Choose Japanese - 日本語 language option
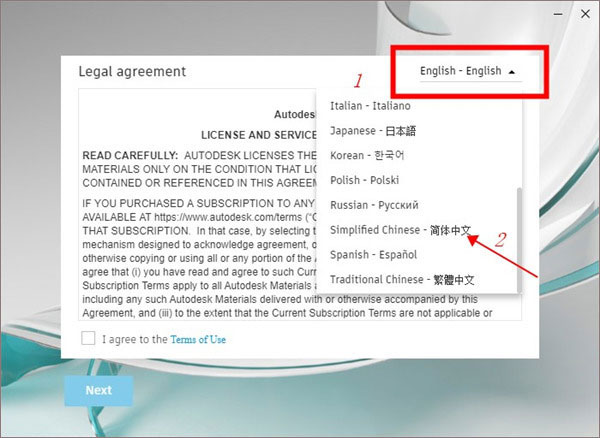This screenshot has width=600, height=438. point(417,130)
